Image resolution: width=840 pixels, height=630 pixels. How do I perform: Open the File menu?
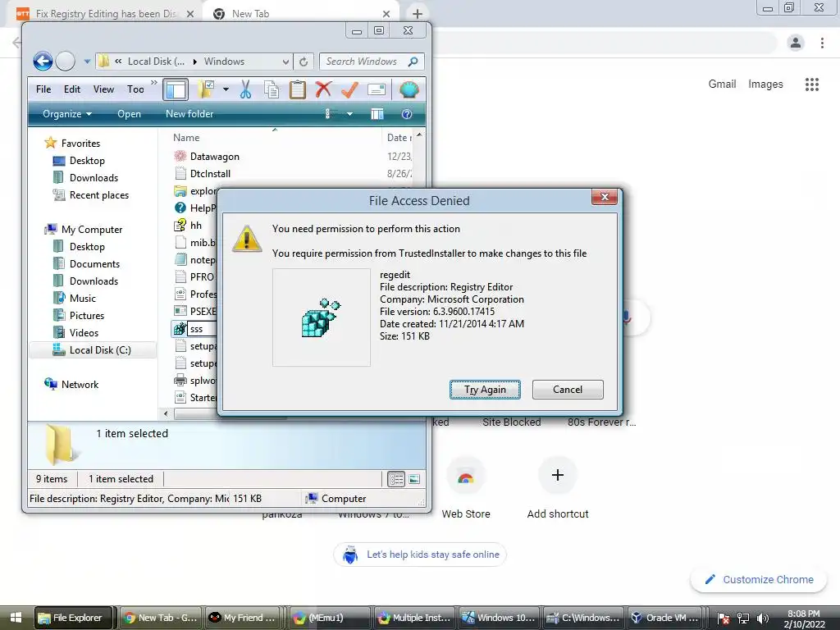click(43, 89)
